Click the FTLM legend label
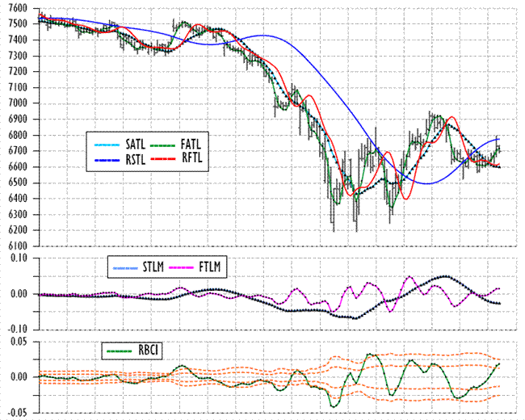525x420 pixels. click(210, 267)
